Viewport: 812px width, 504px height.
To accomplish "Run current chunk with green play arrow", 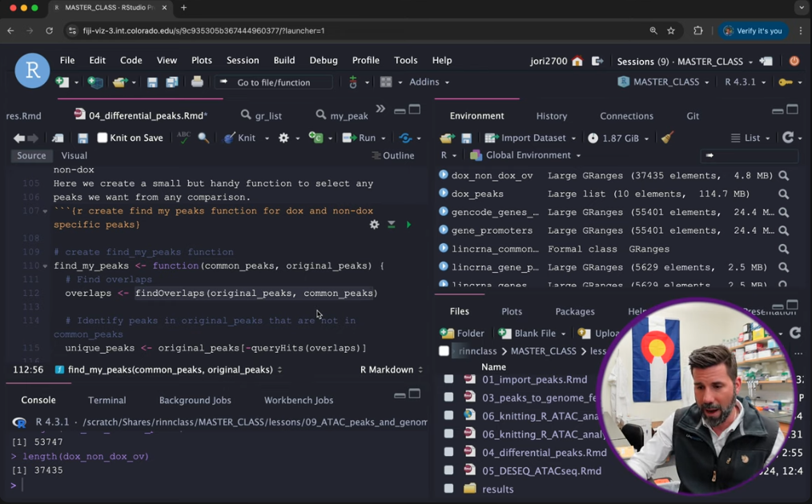I will (408, 225).
